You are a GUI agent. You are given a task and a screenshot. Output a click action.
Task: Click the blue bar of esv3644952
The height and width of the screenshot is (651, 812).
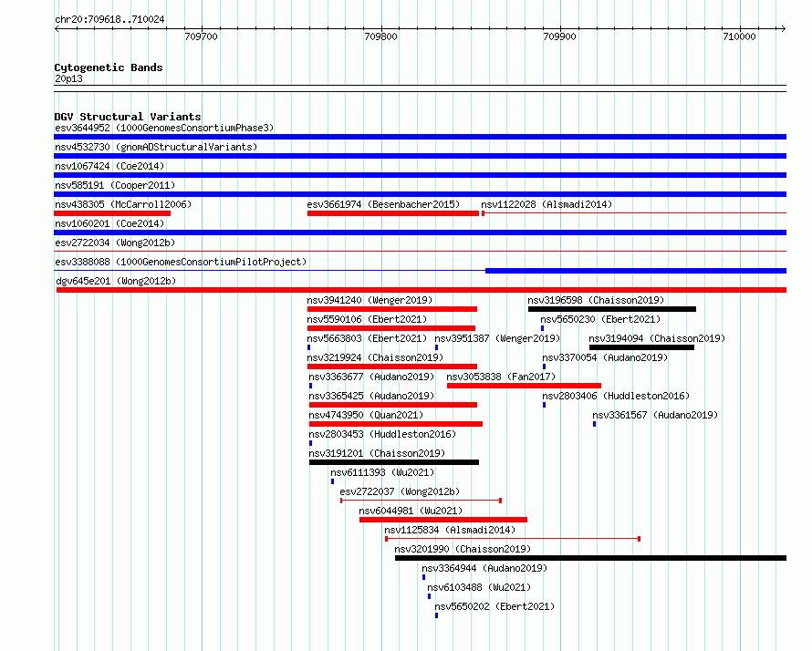click(420, 137)
